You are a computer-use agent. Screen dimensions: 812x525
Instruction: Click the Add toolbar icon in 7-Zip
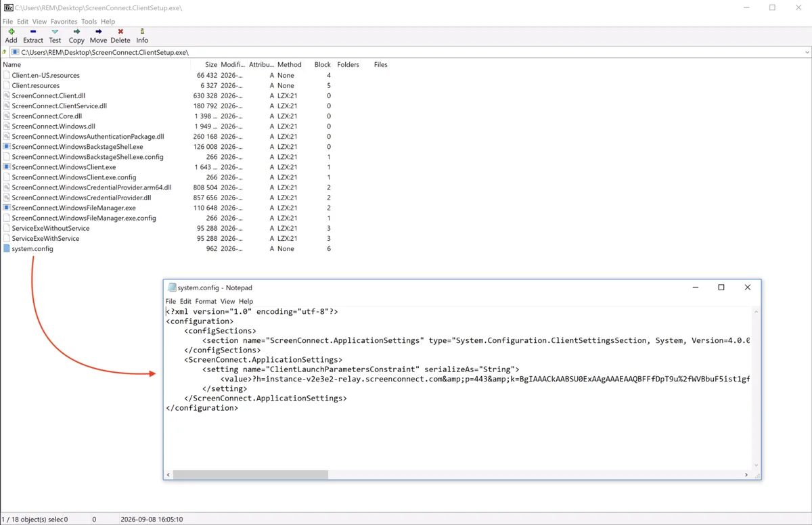tap(12, 32)
